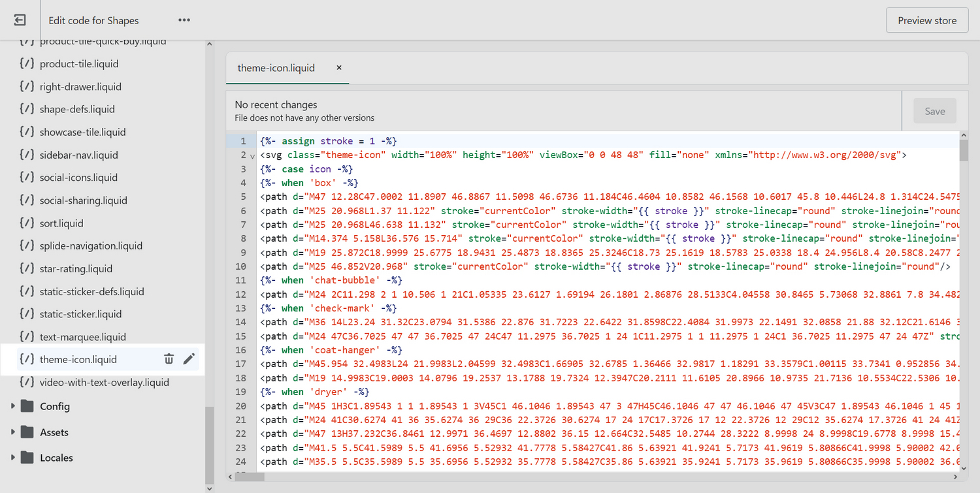Open showcase-tile.liquid file
Viewport: 980px width, 493px height.
click(82, 132)
